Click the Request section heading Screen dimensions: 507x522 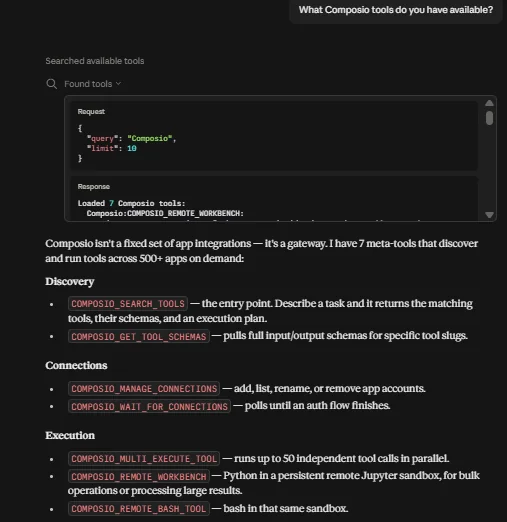91,112
